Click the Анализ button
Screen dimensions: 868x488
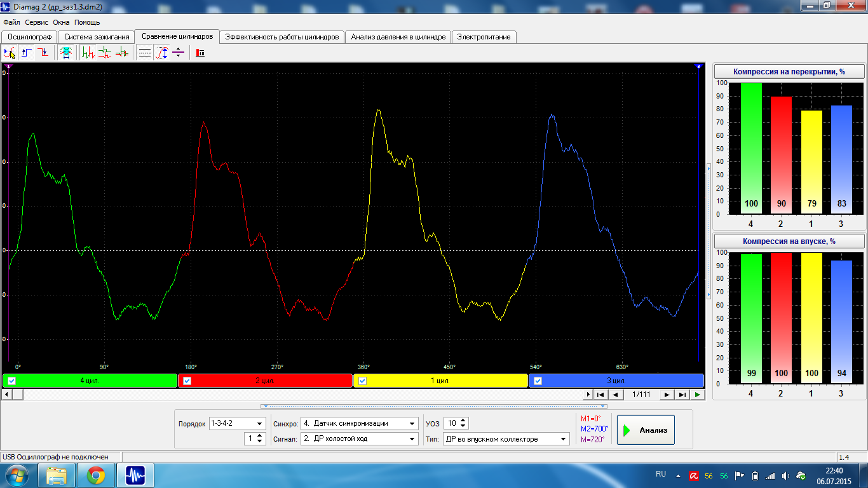pos(646,430)
